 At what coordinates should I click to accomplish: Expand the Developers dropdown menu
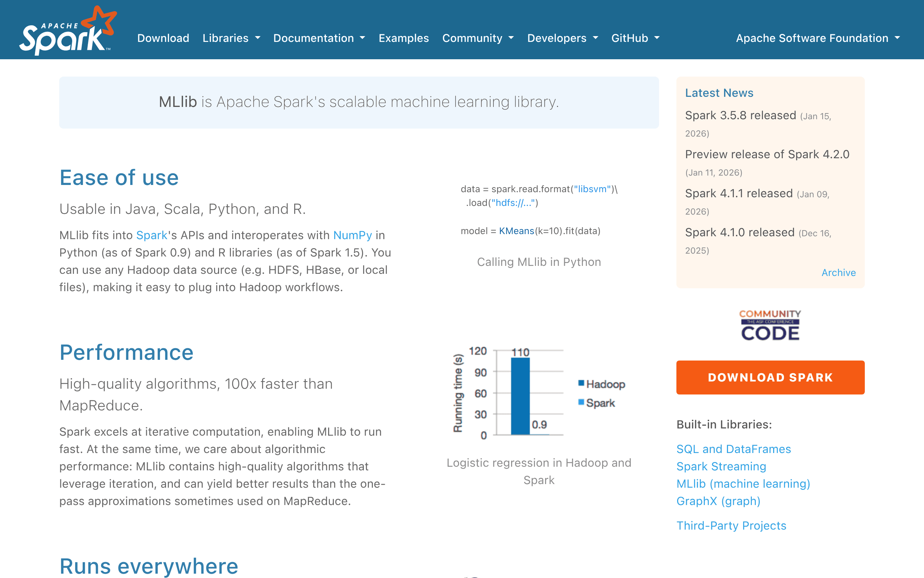[562, 38]
